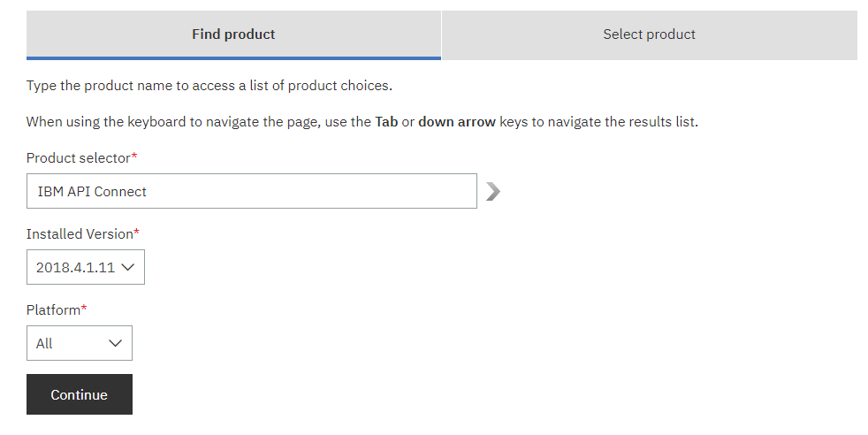Viewport: 868px width, 435px height.
Task: Open the Select product tab
Action: pos(649,34)
